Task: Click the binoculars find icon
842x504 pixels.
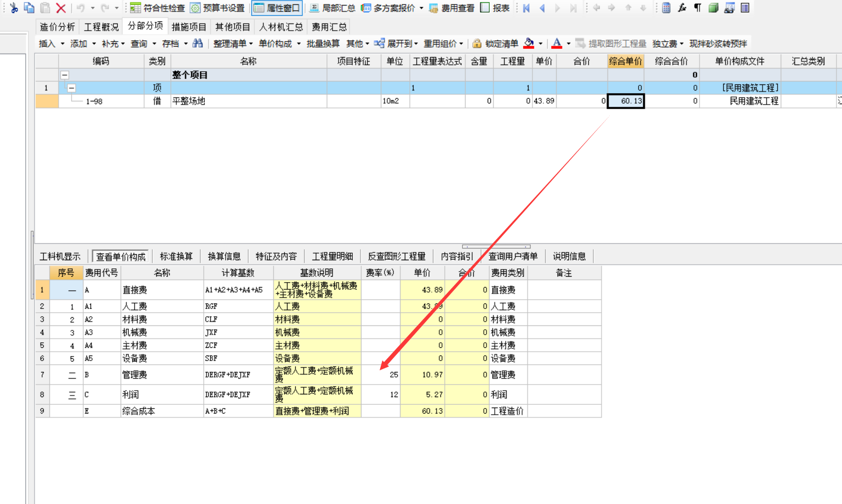Action: click(x=198, y=43)
